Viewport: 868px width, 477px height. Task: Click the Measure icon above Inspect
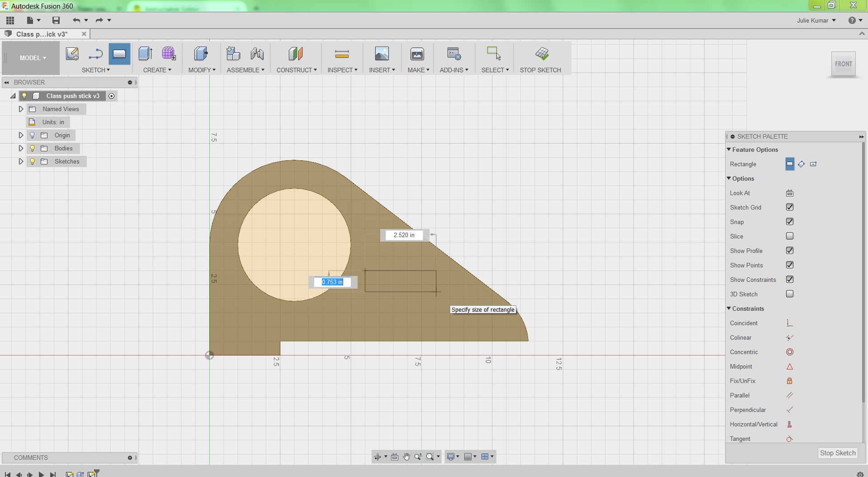342,54
